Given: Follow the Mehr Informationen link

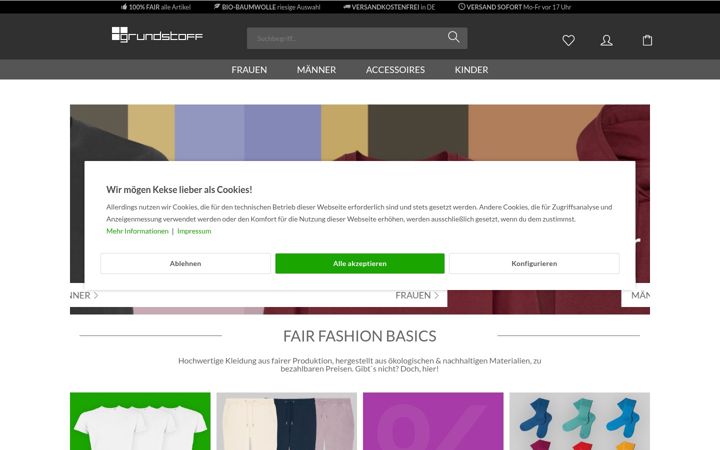Looking at the screenshot, I should click(x=137, y=231).
